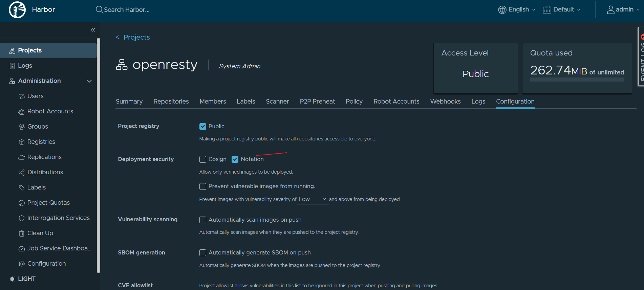Collapse the Administration section chevron
Viewport: 644px width, 290px height.
point(89,81)
